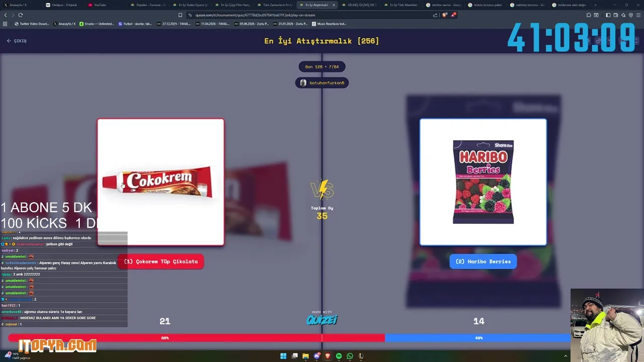Click the share icon in address bar

pyautogui.click(x=435, y=15)
